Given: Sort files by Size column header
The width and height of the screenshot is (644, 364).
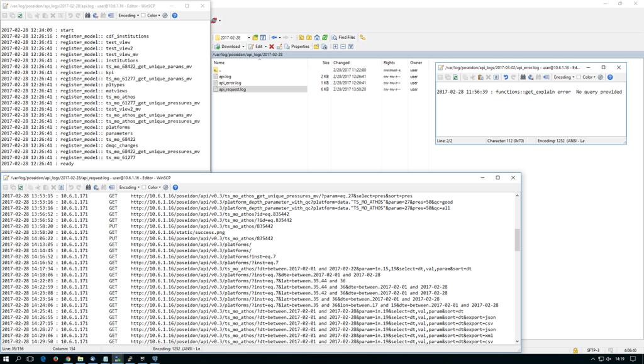Looking at the screenshot, I should [326, 63].
